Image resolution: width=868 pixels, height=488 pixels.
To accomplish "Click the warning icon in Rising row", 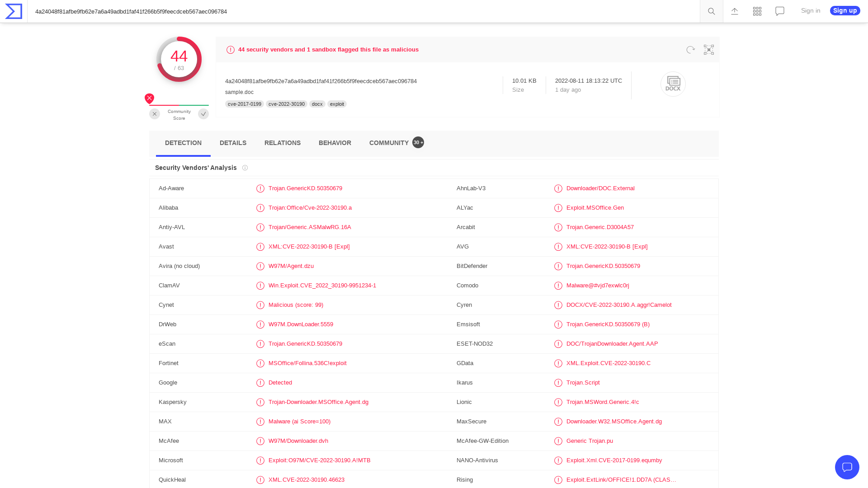I will click(558, 480).
